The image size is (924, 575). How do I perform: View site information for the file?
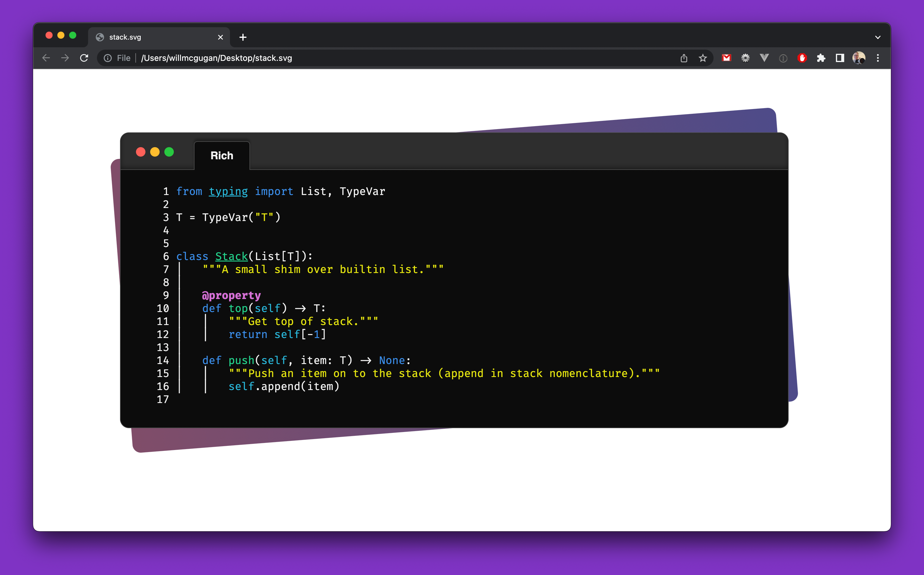(108, 58)
